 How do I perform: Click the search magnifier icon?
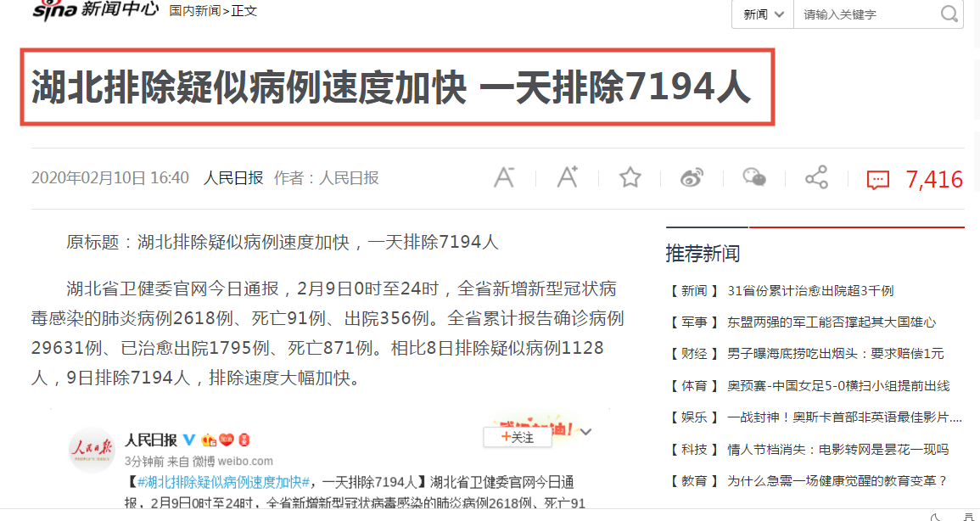click(x=949, y=14)
